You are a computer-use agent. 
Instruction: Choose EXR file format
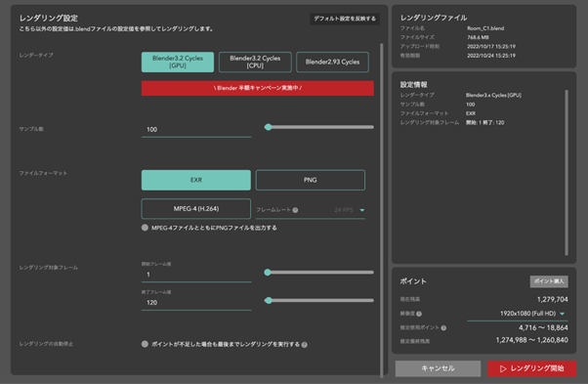tap(195, 180)
